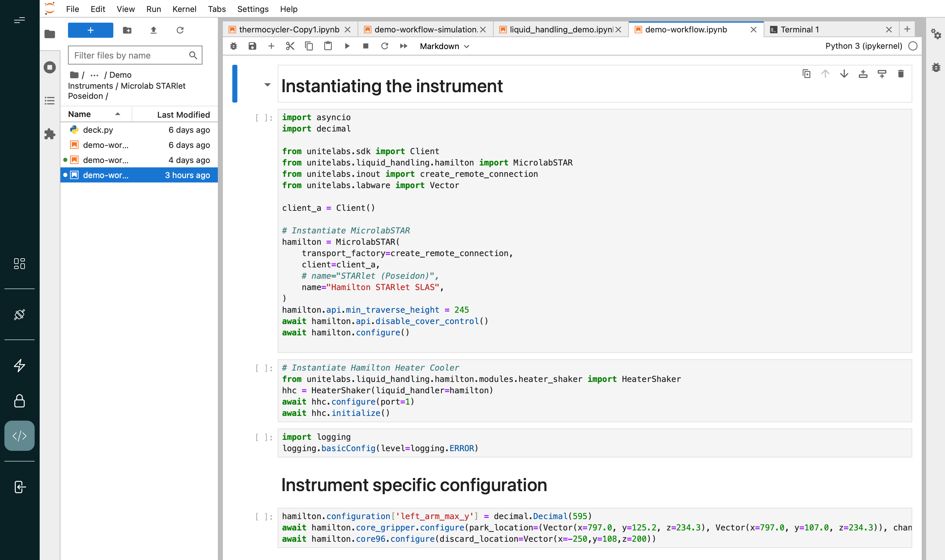Toggle the left navigation hamburger menu

click(x=20, y=20)
